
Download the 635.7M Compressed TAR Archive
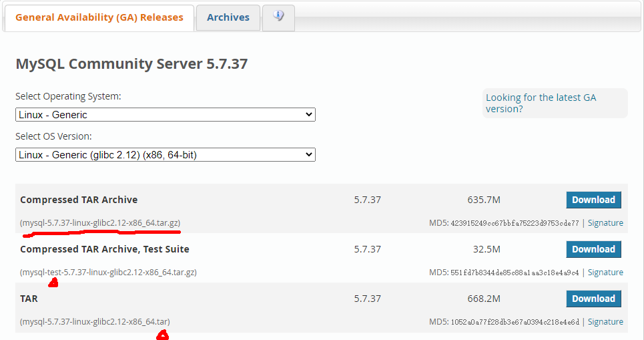[593, 200]
